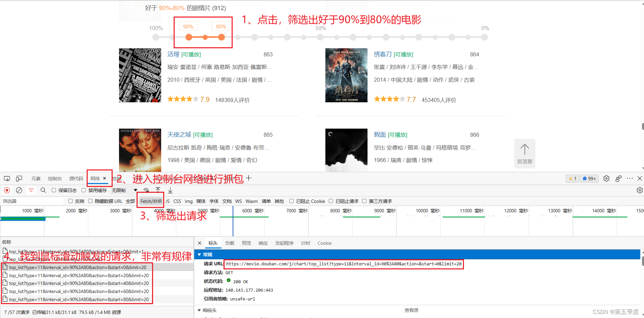This screenshot has height=318, width=644.
Task: Switch to the 控制台 tab
Action: tap(55, 178)
